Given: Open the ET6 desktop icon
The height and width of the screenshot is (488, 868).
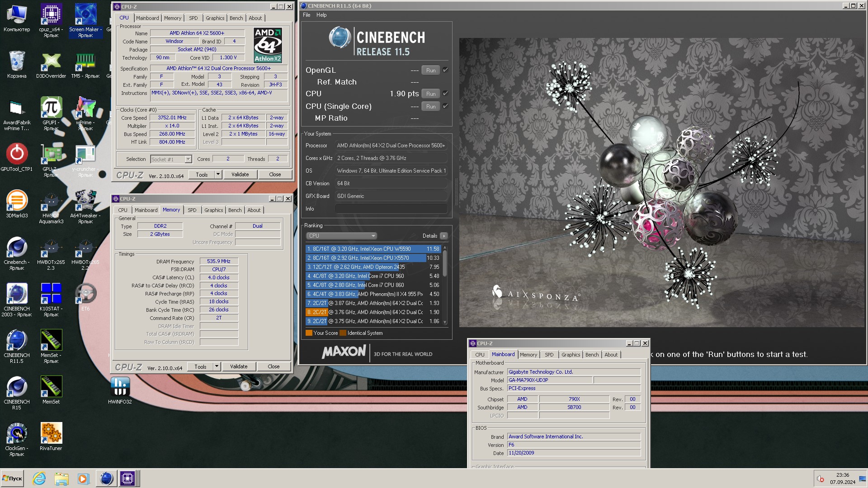Looking at the screenshot, I should [85, 297].
